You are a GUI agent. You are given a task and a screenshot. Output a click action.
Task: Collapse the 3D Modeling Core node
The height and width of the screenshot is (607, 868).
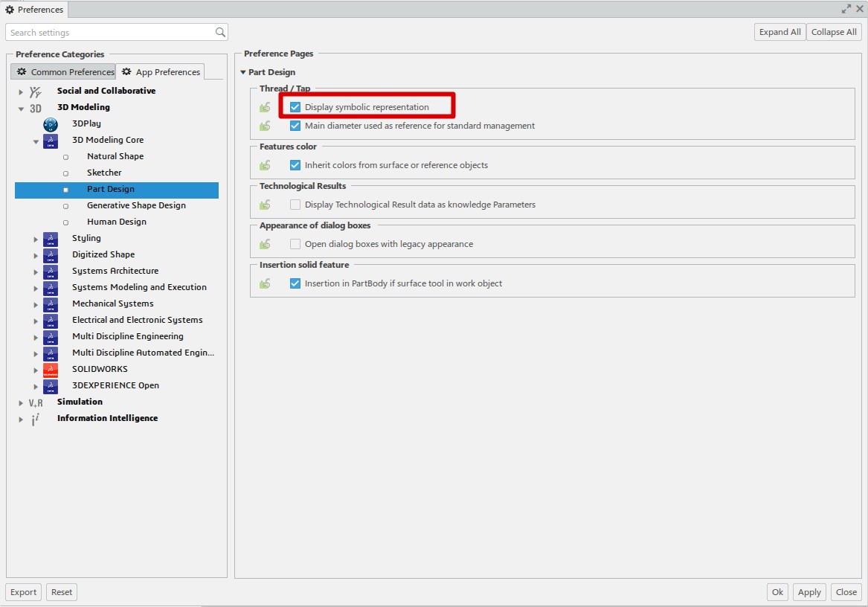point(36,141)
